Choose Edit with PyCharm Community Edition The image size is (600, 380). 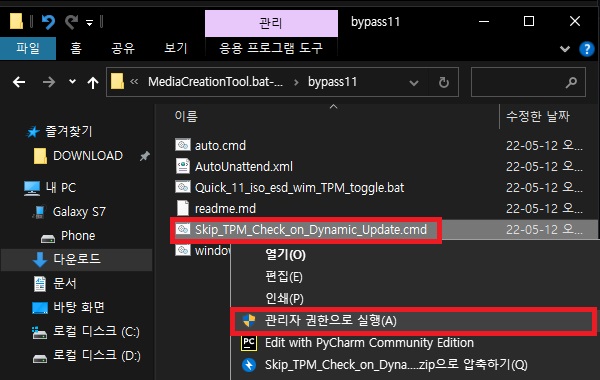[369, 342]
